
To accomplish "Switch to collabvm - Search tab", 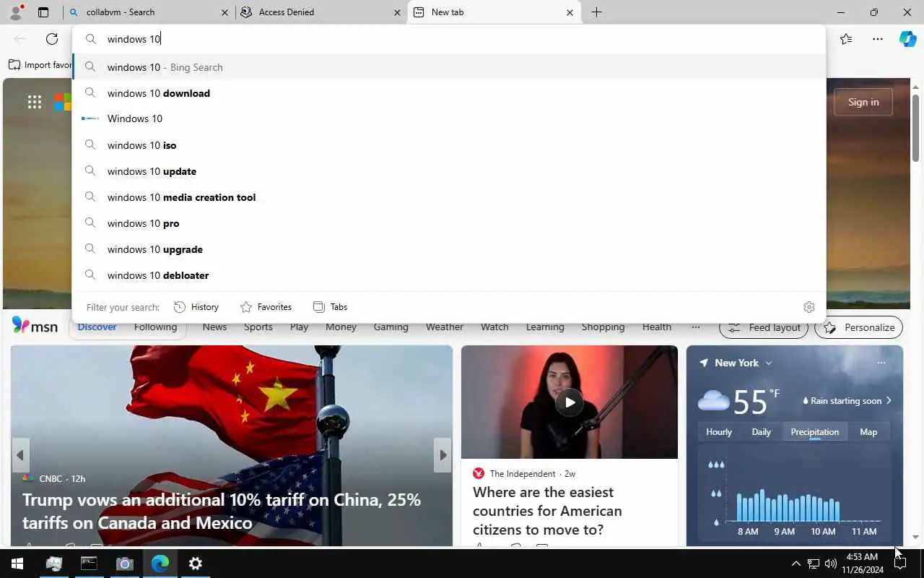I will coord(149,12).
